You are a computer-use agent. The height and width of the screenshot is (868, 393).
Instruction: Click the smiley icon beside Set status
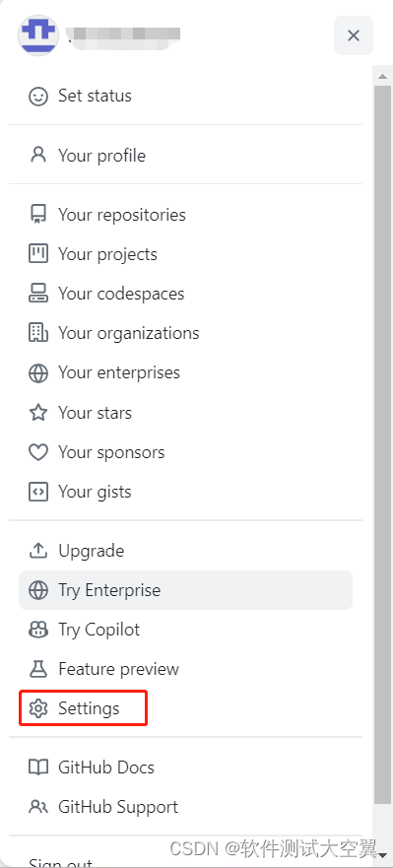tap(38, 97)
